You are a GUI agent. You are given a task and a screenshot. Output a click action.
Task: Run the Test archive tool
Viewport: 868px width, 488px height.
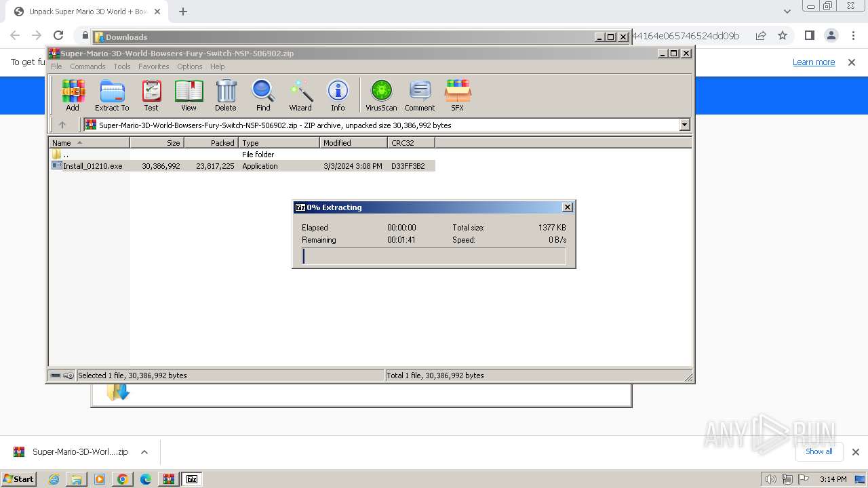click(x=151, y=95)
